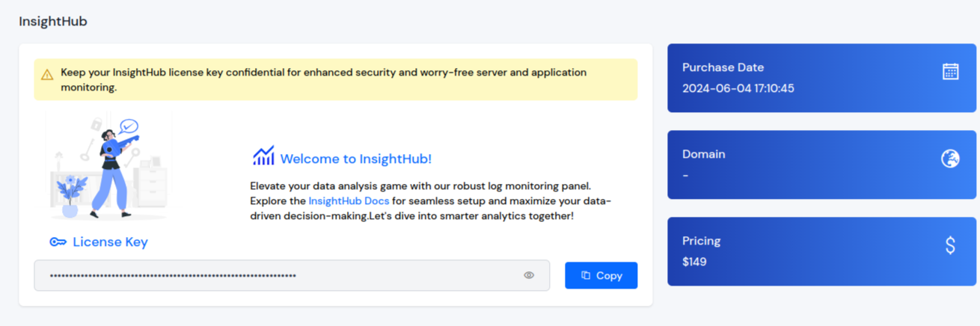Click the globe icon on Domain card
The width and height of the screenshot is (980, 326).
pyautogui.click(x=950, y=159)
